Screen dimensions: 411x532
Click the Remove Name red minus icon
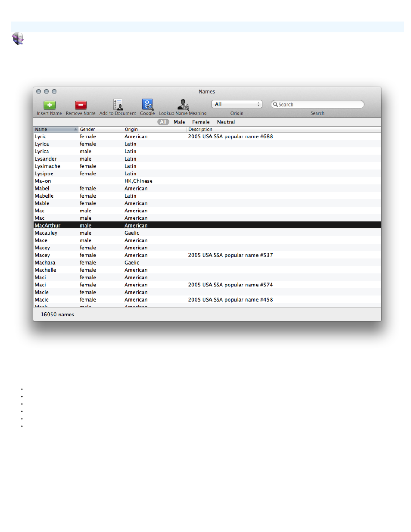tap(81, 105)
